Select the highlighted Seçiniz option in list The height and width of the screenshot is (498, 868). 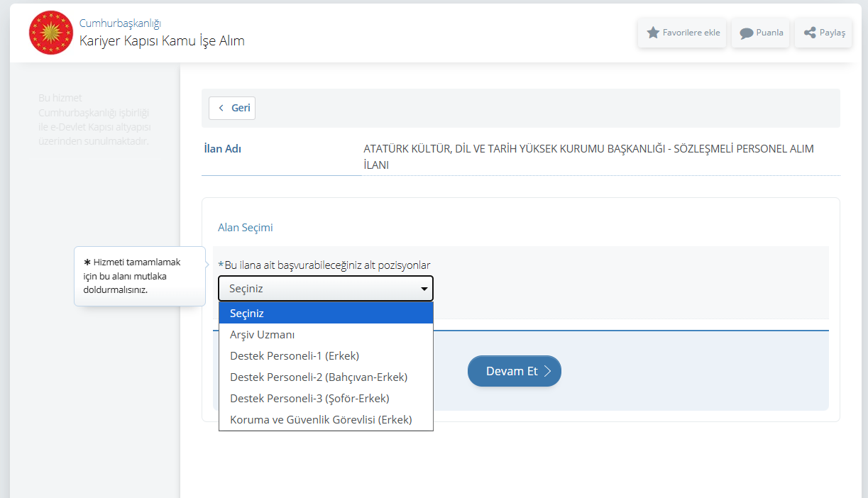pos(326,313)
